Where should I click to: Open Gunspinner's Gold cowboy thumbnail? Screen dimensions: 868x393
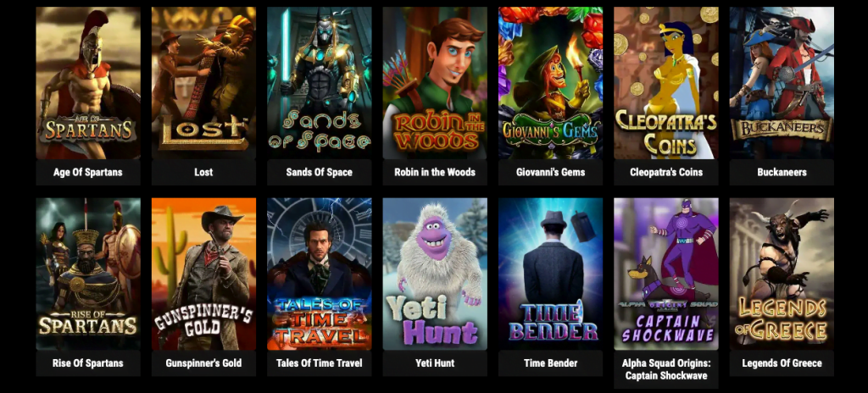[x=203, y=274]
